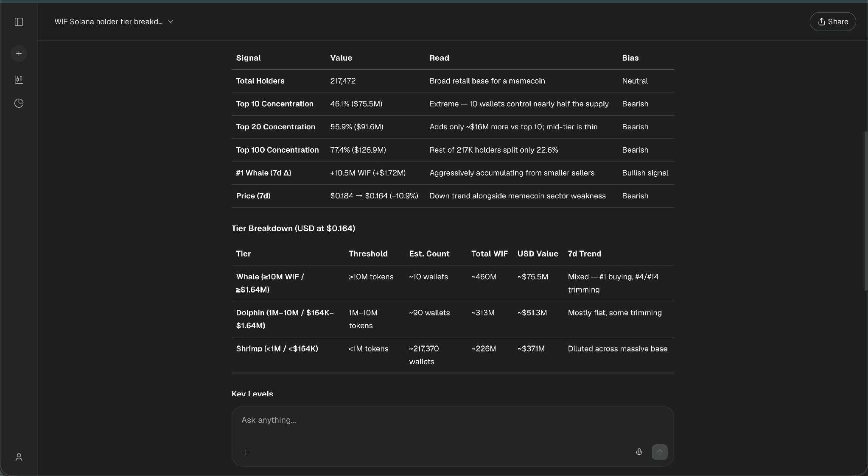The height and width of the screenshot is (476, 868).
Task: Click 'Whale (≥10M WIF / ≥$1.64M)' tier cell
Action: [270, 283]
